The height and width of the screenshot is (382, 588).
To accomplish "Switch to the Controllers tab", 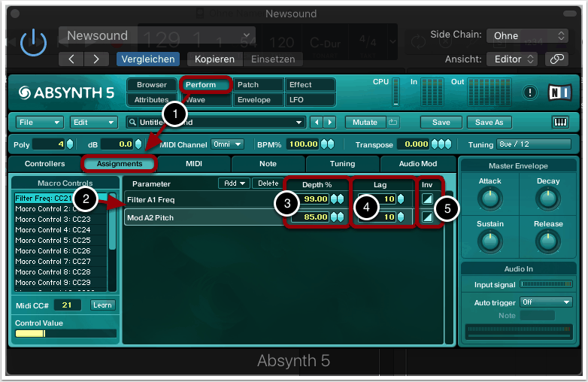I will click(44, 163).
